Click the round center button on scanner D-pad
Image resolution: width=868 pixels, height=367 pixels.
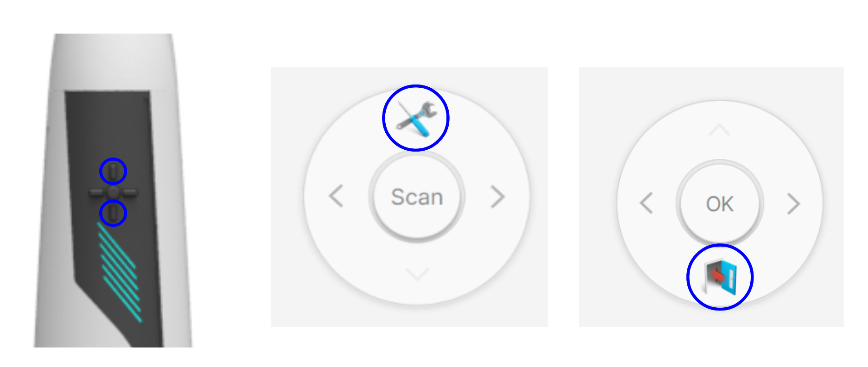click(113, 192)
